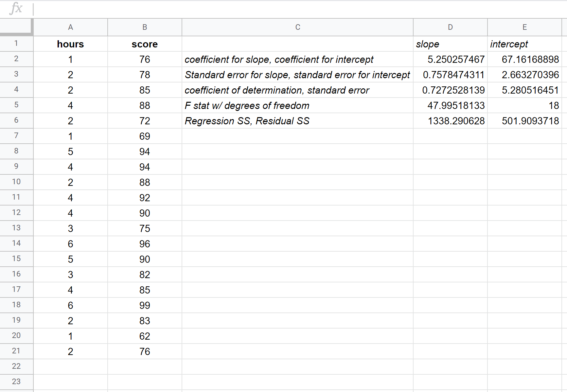
Task: Select row 1 header
Action: [16, 44]
